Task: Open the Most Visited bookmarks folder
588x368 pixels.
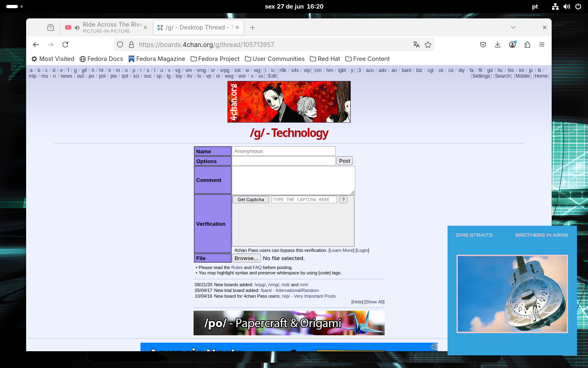Action: pos(53,59)
